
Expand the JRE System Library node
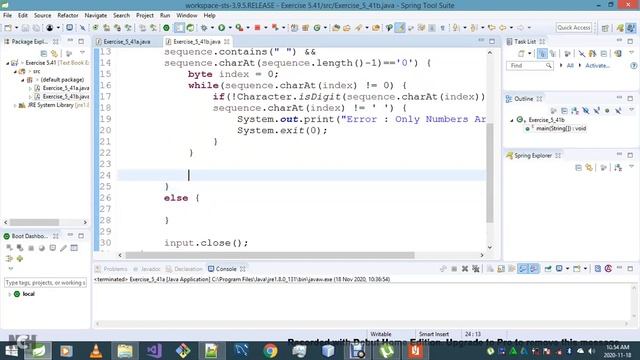[x=15, y=105]
